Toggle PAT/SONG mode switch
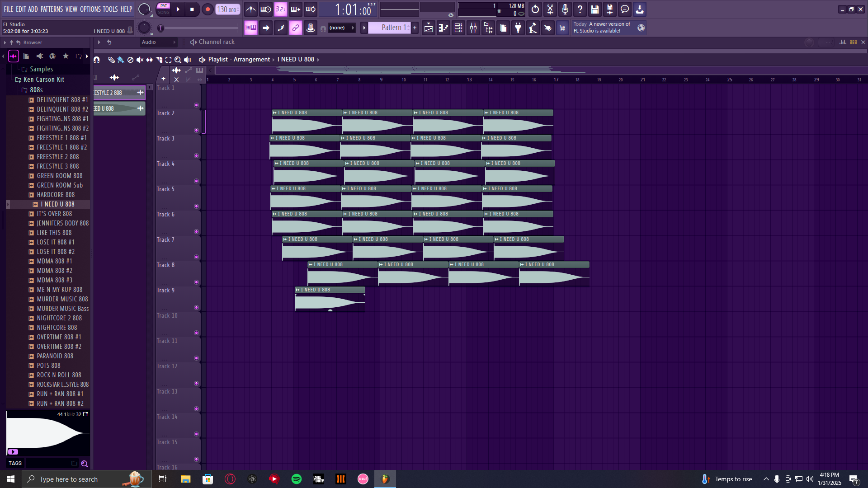This screenshot has width=868, height=488. 164,9
